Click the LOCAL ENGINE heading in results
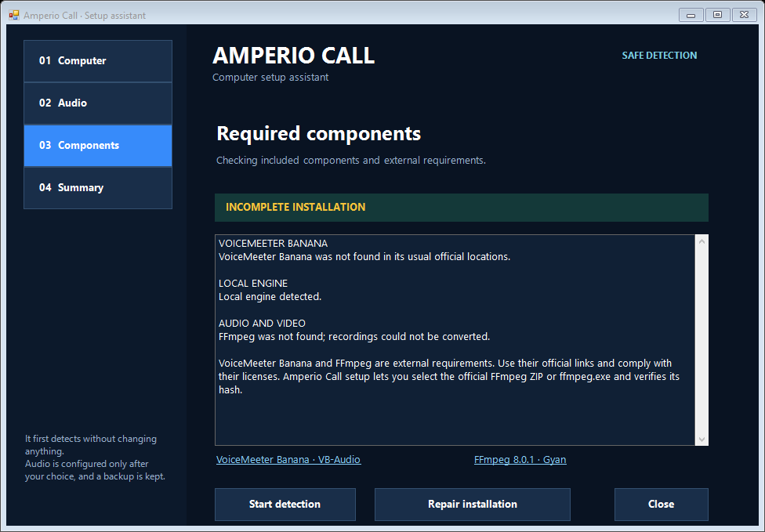Screen dimensions: 765x532 point(253,284)
